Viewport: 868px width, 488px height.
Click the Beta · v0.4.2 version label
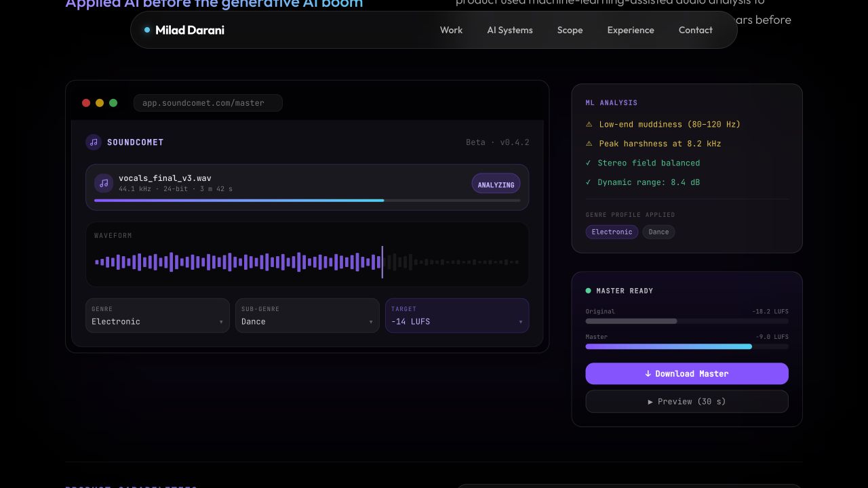tap(497, 142)
